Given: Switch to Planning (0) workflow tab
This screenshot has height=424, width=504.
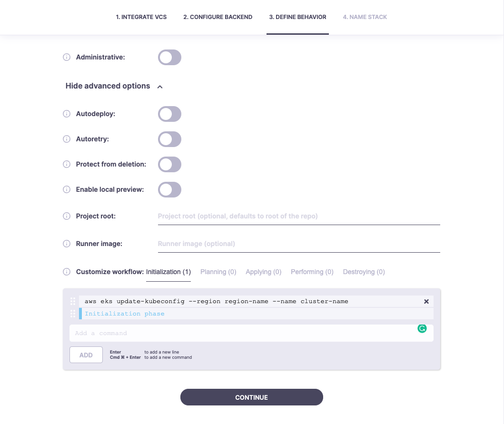Looking at the screenshot, I should (x=218, y=272).
